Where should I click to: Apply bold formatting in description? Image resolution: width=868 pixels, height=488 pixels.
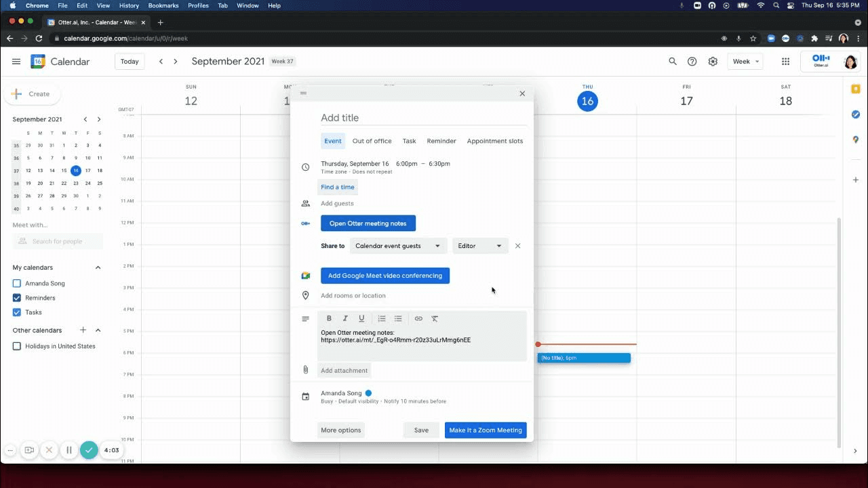point(329,319)
